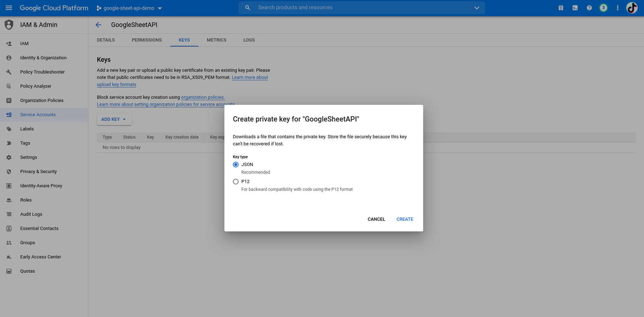Open the organization policies link
The height and width of the screenshot is (317, 644).
tap(203, 97)
